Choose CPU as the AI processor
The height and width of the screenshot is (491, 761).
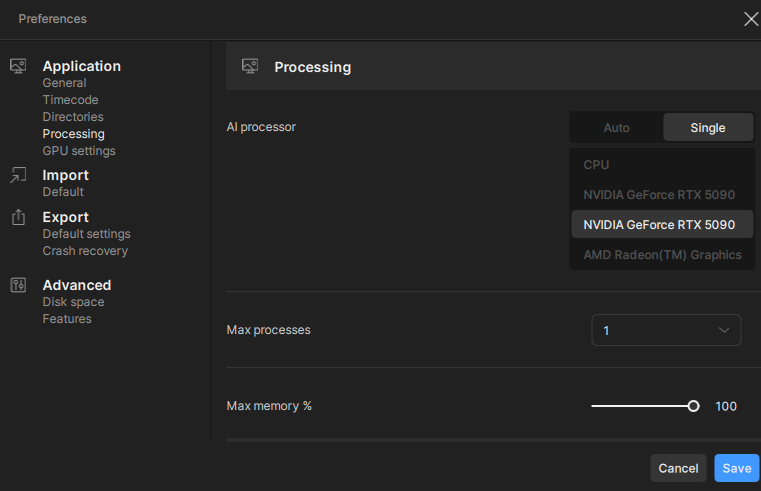(596, 164)
